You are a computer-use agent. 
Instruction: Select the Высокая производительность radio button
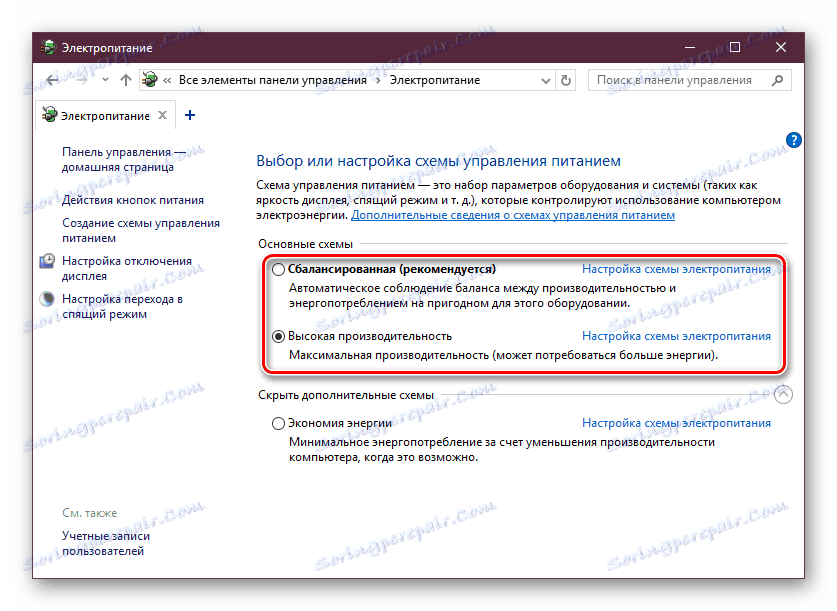click(x=278, y=337)
